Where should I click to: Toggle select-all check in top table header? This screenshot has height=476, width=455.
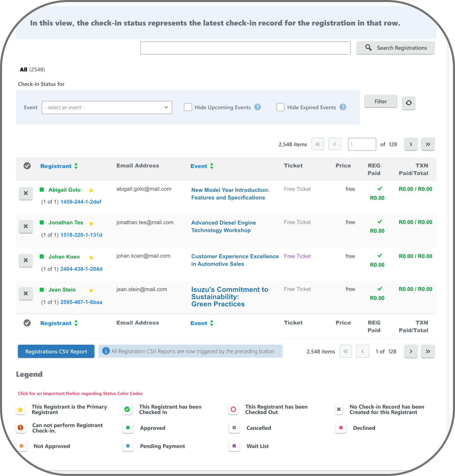pos(27,166)
